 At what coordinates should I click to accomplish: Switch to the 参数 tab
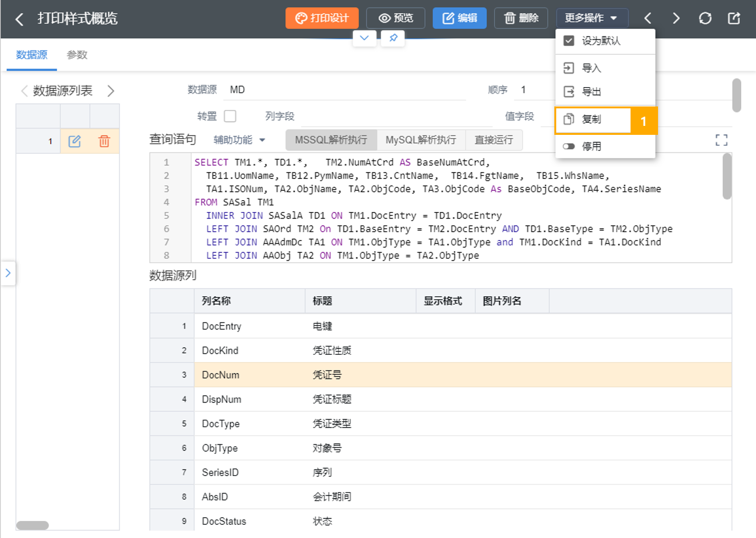(x=77, y=55)
